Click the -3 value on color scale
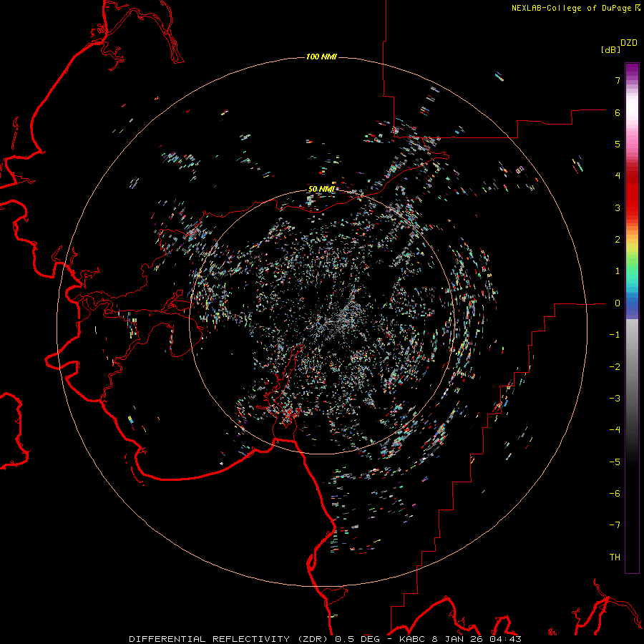The height and width of the screenshot is (644, 644). pyautogui.click(x=615, y=399)
